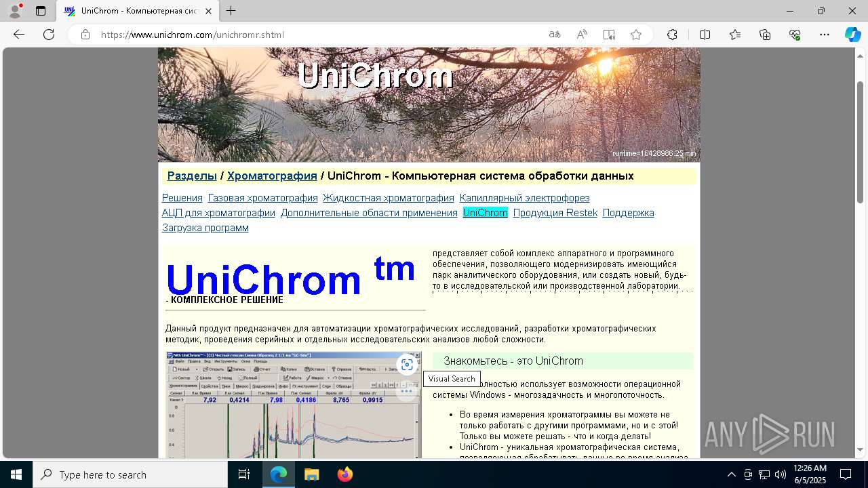
Task: Launch Copilot sidebar
Action: (x=852, y=35)
